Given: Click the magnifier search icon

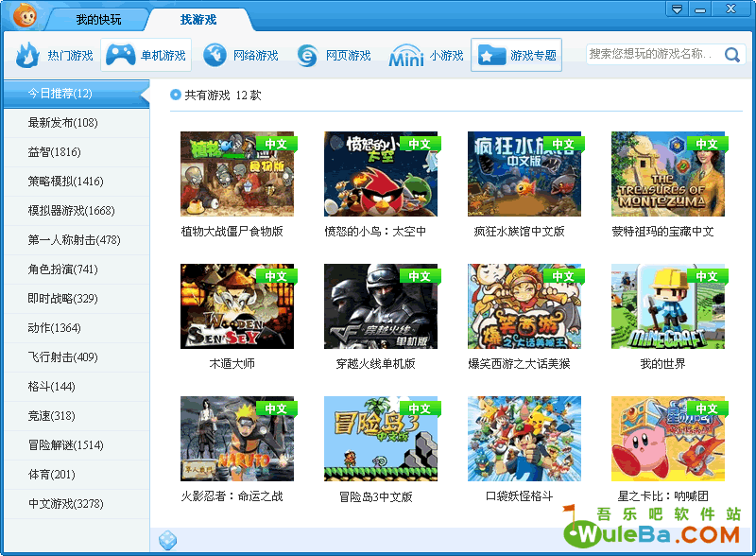Looking at the screenshot, I should 731,55.
